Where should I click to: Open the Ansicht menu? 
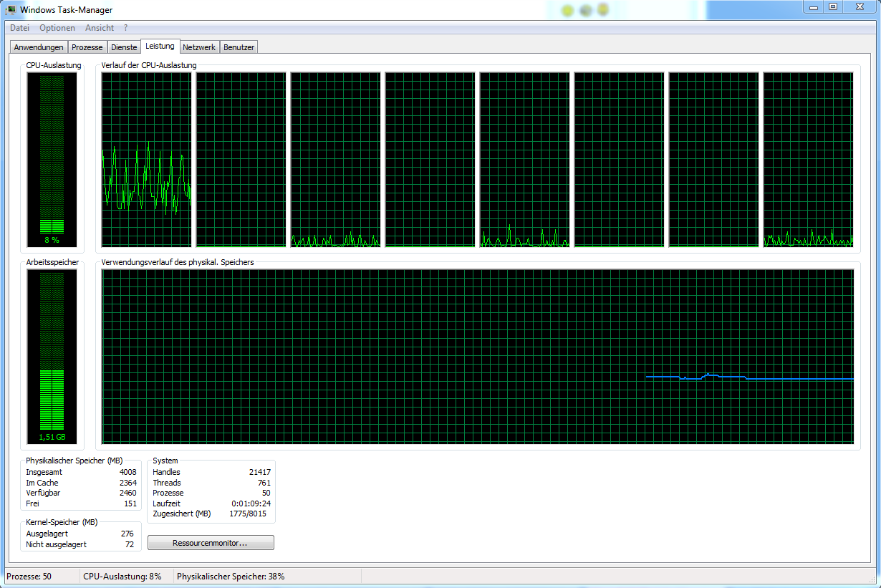(100, 28)
